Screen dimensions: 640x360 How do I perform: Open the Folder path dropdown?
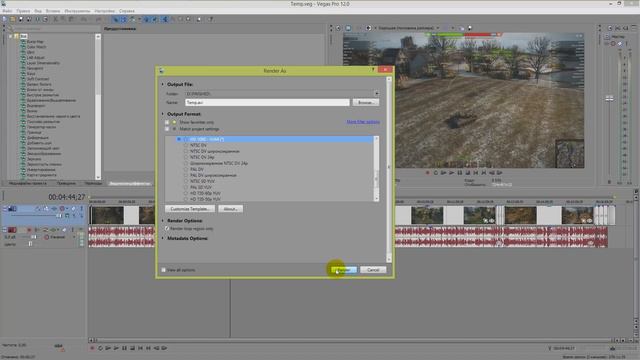[x=376, y=93]
